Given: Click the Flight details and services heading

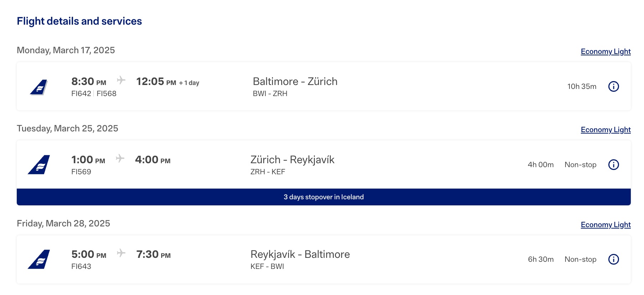Looking at the screenshot, I should [79, 21].
